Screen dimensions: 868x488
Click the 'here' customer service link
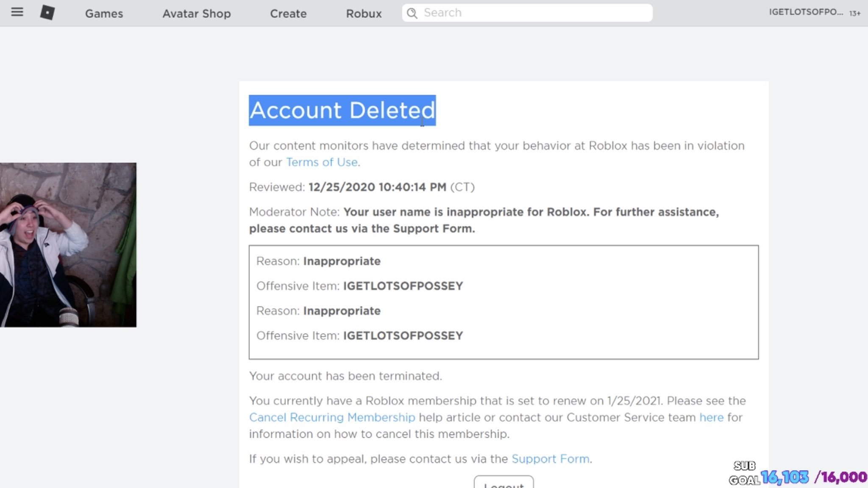click(x=711, y=417)
